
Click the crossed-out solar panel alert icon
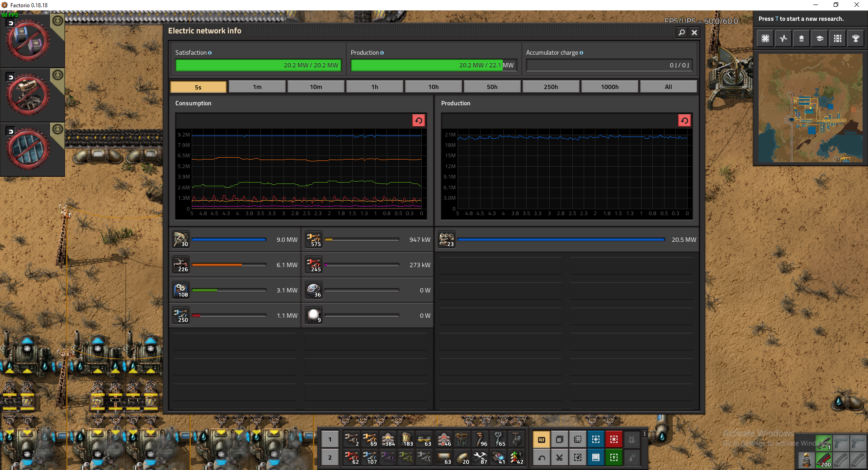[28, 149]
